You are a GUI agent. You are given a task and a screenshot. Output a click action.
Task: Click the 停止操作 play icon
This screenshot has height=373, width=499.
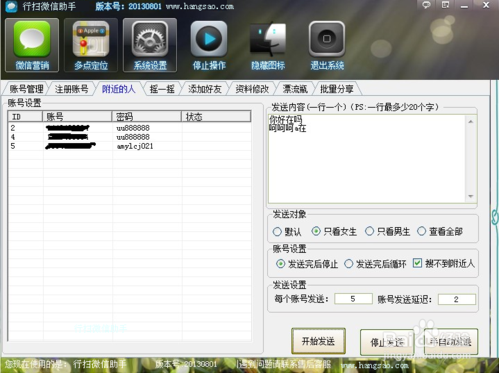click(209, 45)
